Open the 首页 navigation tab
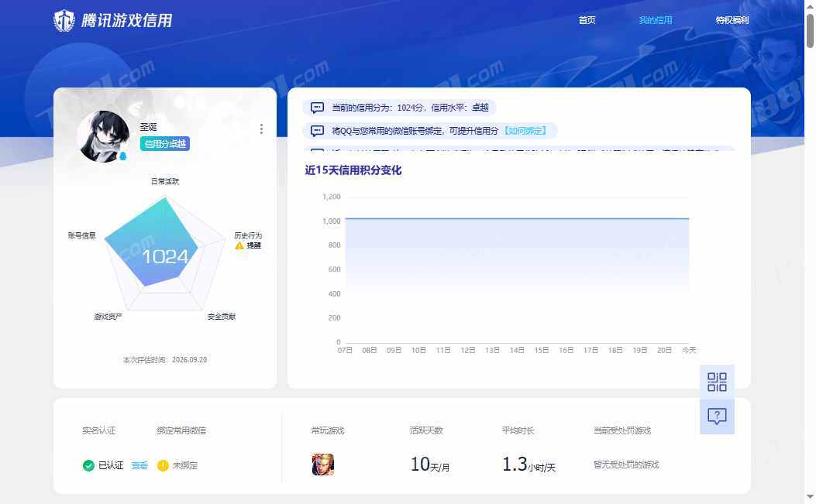816x504 pixels. [x=587, y=20]
